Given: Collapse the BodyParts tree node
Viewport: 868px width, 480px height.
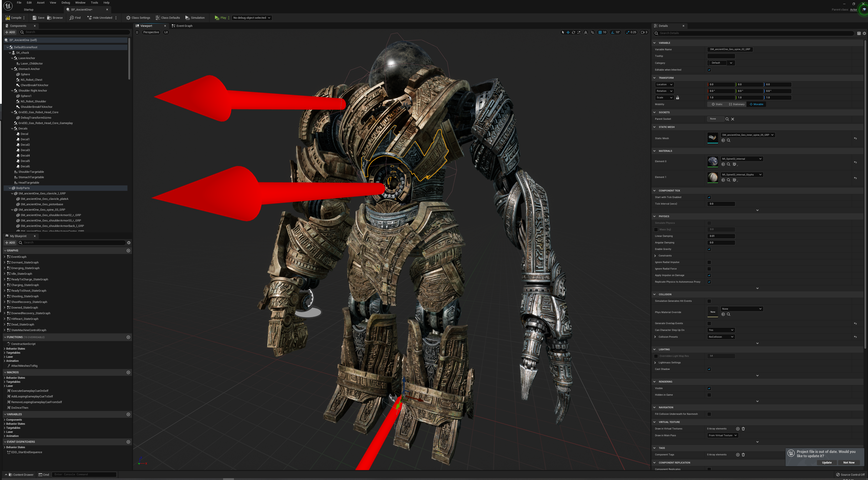Looking at the screenshot, I should [10, 188].
